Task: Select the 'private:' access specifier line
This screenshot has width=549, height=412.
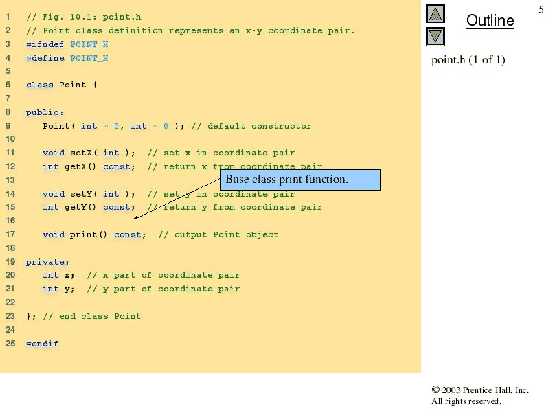Action: pyautogui.click(x=48, y=262)
